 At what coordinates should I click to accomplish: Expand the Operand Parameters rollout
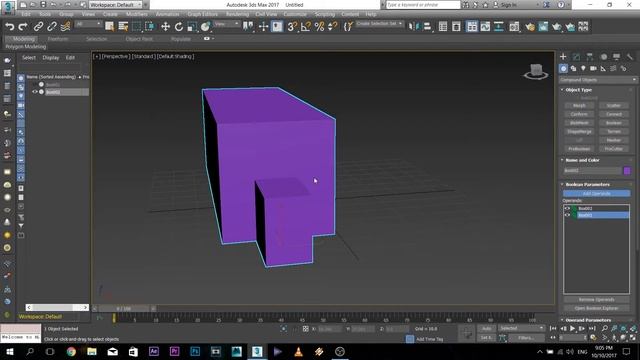point(588,320)
